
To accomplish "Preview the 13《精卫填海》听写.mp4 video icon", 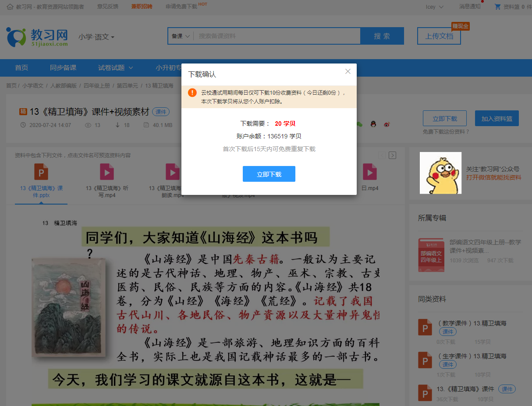I will [x=106, y=171].
